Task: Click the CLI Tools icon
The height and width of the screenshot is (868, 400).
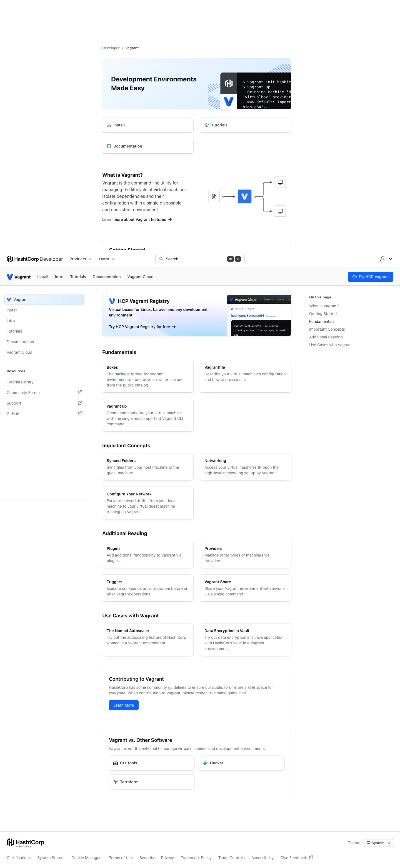Action: coord(116,763)
